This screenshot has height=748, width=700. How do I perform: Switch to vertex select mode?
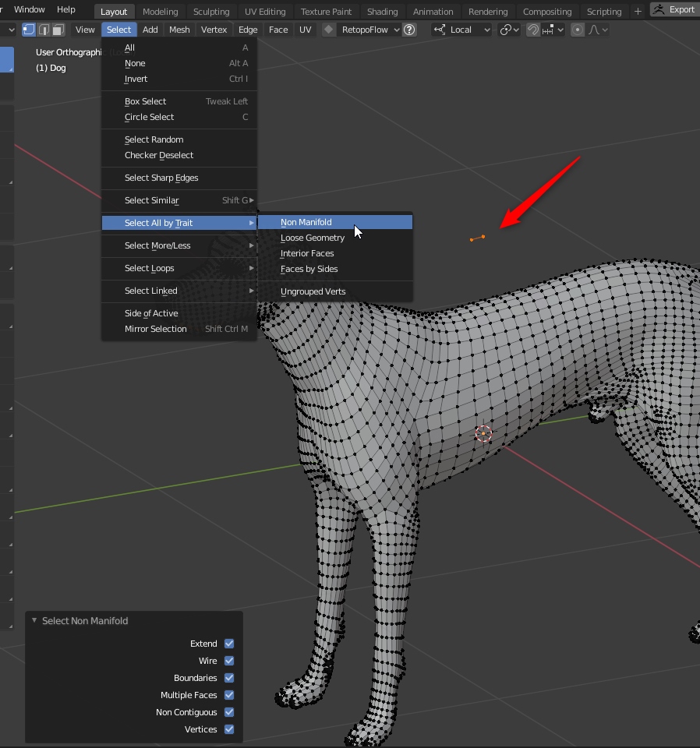[x=29, y=30]
